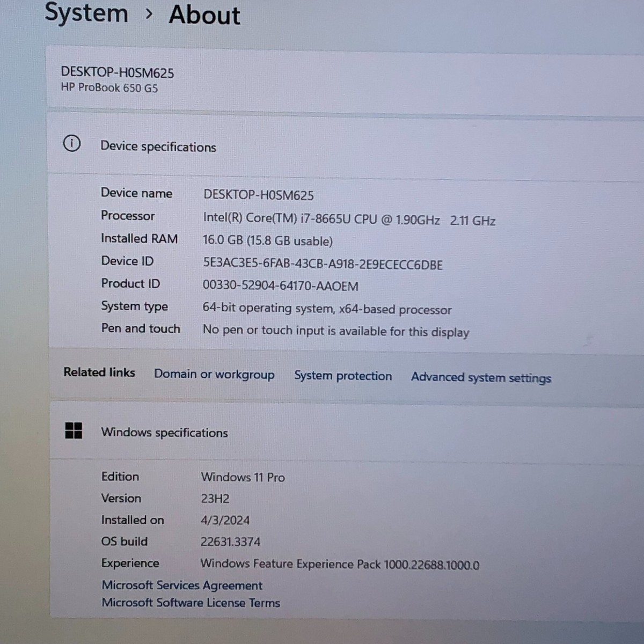Click the Device specifications info icon

[72, 144]
